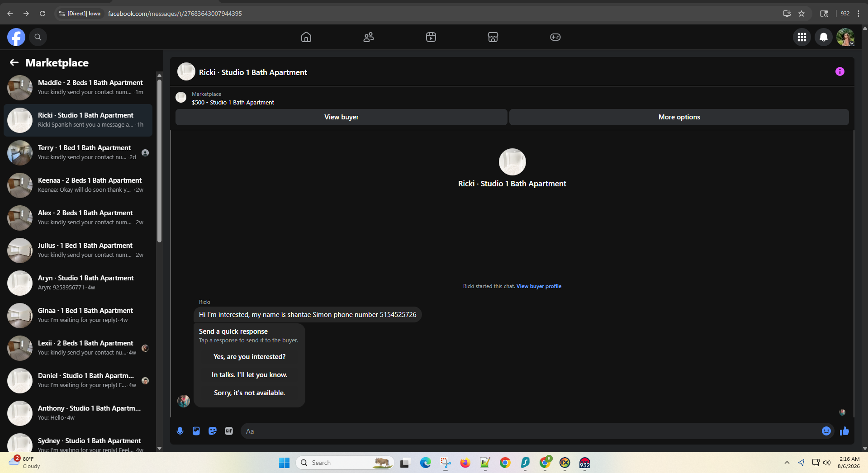Click the listing thumbnail in the chat header
The image size is (868, 473).
coord(186,71)
